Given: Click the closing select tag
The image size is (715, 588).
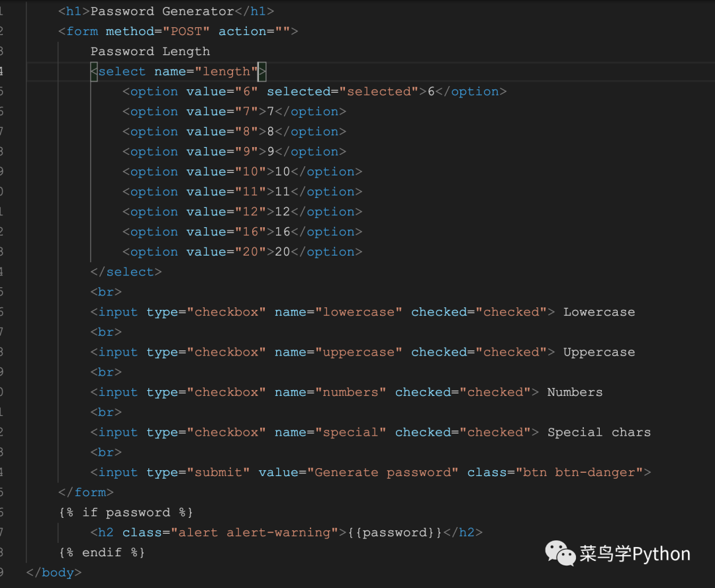Looking at the screenshot, I should 126,271.
